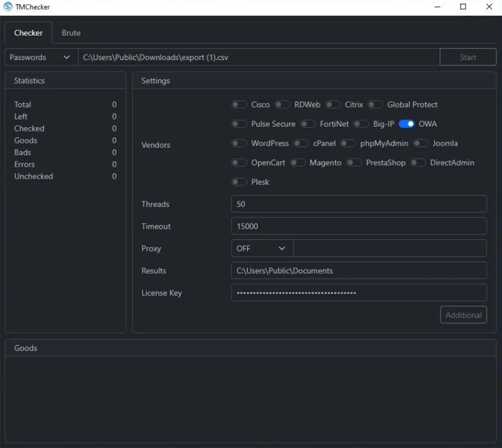Click the Timeout field showing 15000
Image resolution: width=502 pixels, height=448 pixels.
(x=358, y=226)
